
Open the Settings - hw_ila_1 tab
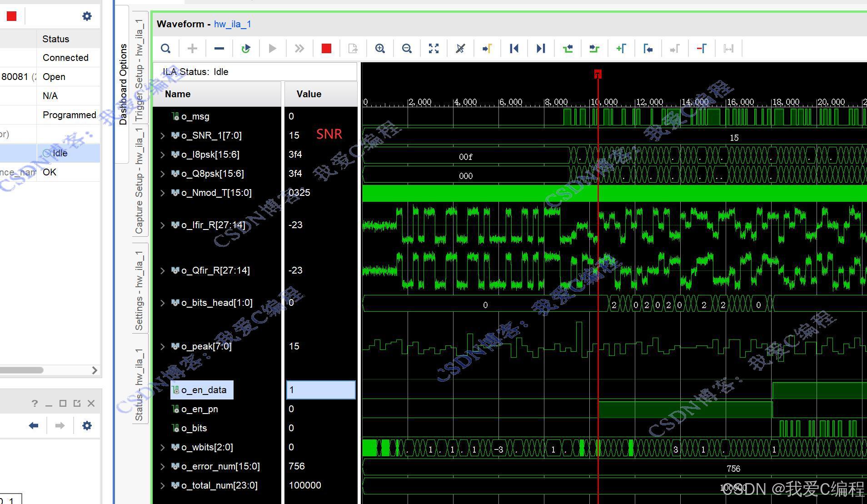140,289
